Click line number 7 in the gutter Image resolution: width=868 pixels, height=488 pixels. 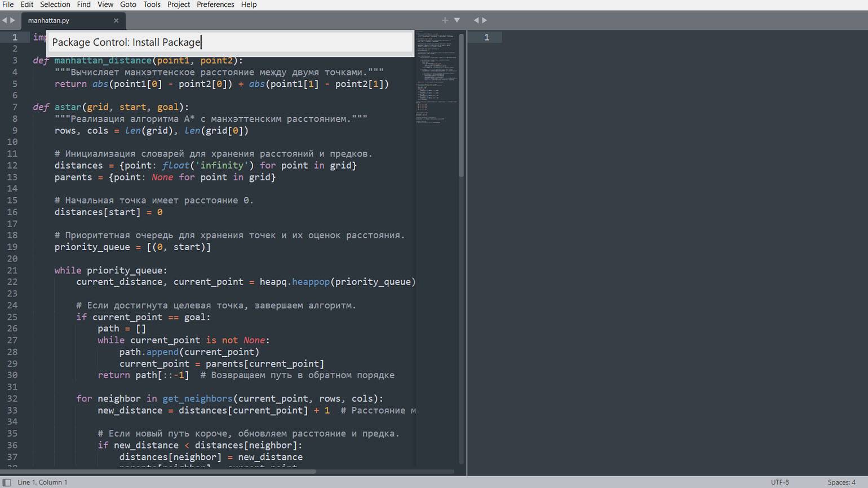(x=15, y=107)
